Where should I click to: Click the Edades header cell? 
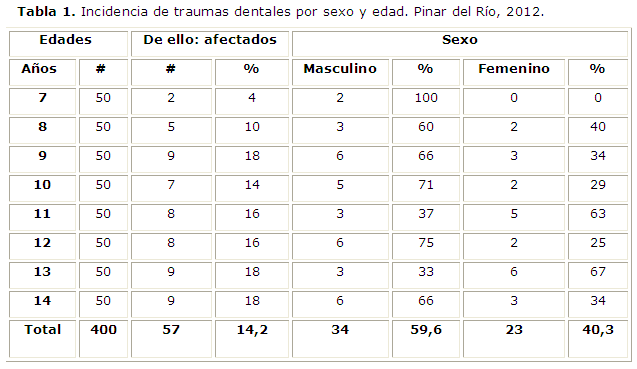(x=68, y=43)
